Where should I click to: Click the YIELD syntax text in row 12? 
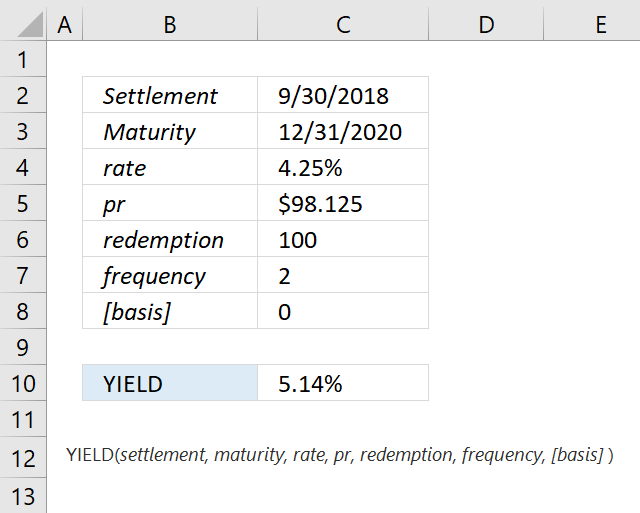[339, 456]
